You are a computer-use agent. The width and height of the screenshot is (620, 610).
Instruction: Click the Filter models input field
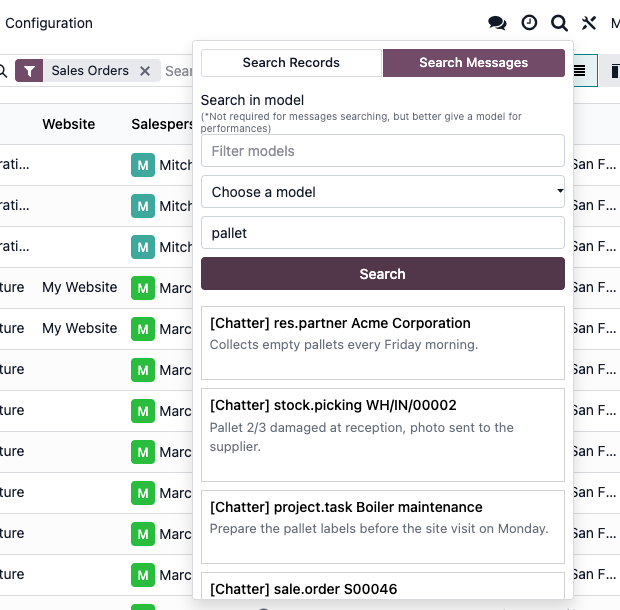click(x=383, y=151)
